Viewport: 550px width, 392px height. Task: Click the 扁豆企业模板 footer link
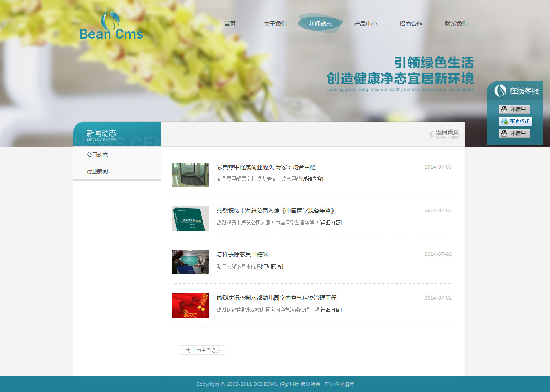(339, 384)
